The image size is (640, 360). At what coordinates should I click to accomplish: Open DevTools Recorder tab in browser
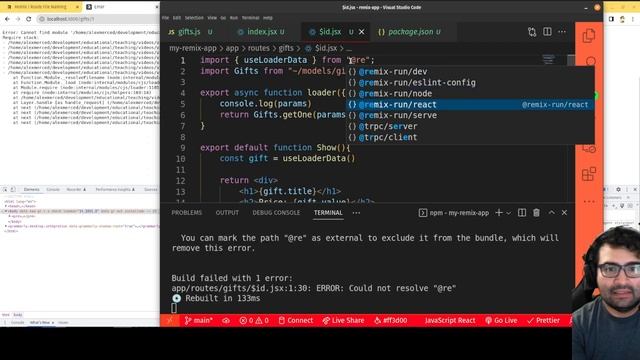[x=76, y=189]
